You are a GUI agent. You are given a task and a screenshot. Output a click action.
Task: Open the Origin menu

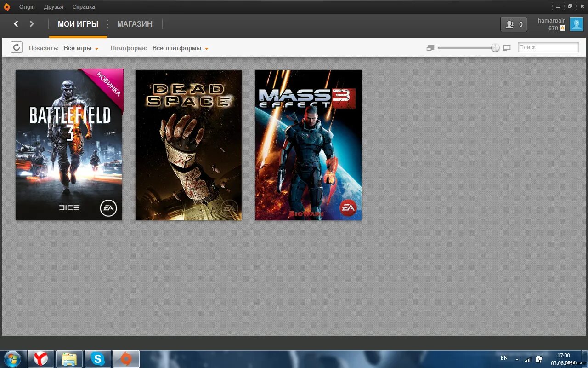point(27,7)
